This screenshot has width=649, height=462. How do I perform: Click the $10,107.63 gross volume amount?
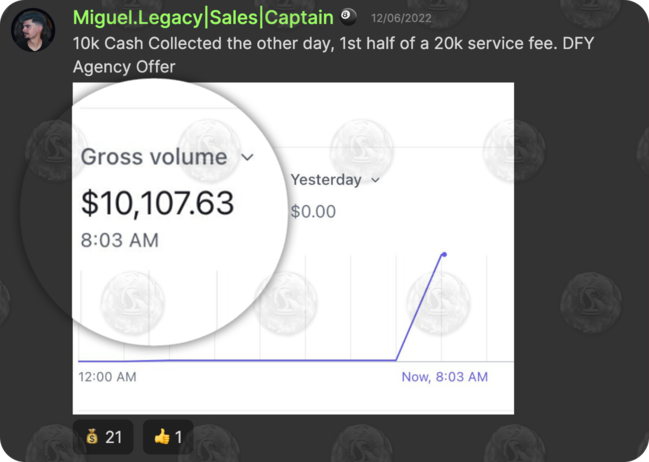(157, 203)
